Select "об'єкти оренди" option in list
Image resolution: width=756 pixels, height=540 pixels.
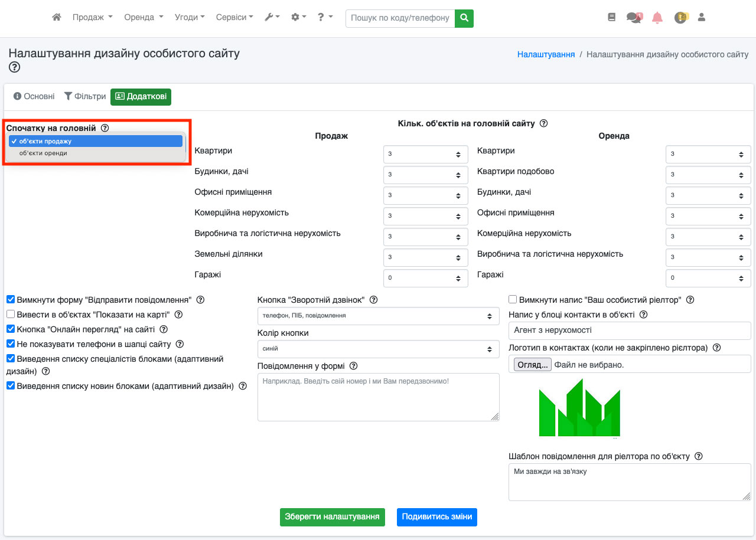[x=43, y=153]
